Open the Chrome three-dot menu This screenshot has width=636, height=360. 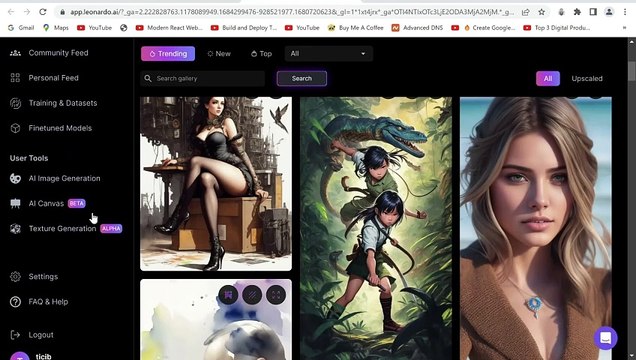click(625, 12)
